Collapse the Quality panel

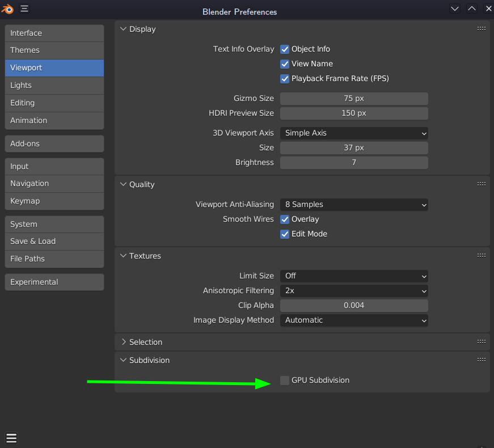(123, 184)
